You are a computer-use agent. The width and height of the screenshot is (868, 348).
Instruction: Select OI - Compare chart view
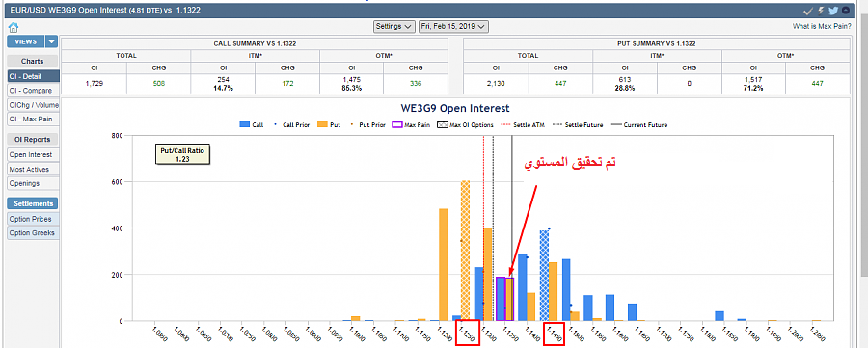33,91
